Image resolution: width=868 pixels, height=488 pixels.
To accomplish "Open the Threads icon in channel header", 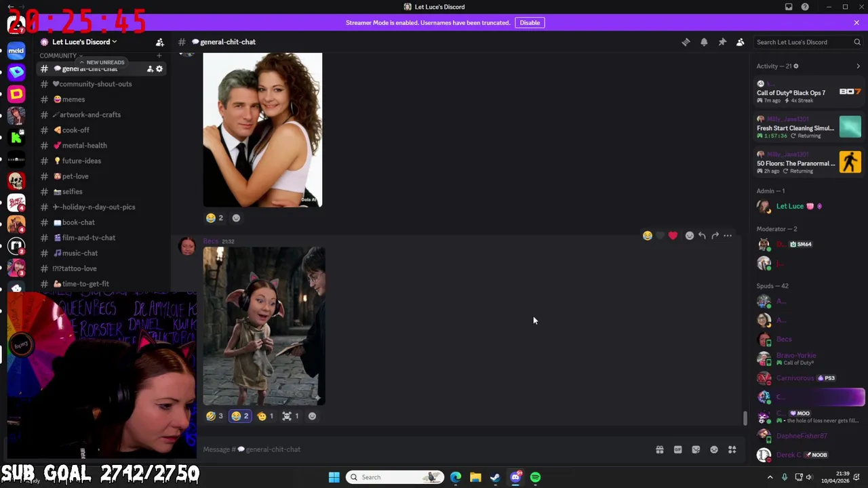I will [686, 42].
